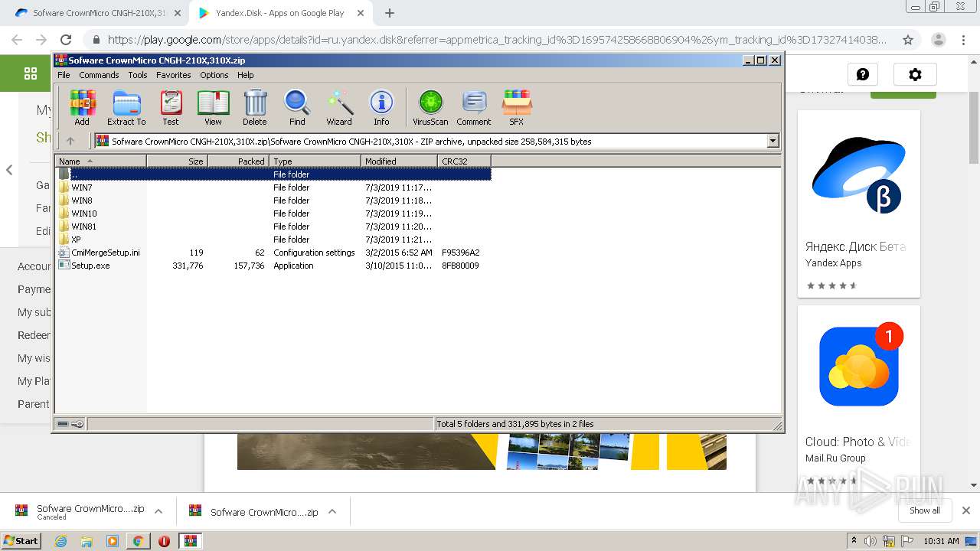Viewport: 980px width, 551px height.
Task: Bookmark this page with the star icon
Action: coord(908,40)
